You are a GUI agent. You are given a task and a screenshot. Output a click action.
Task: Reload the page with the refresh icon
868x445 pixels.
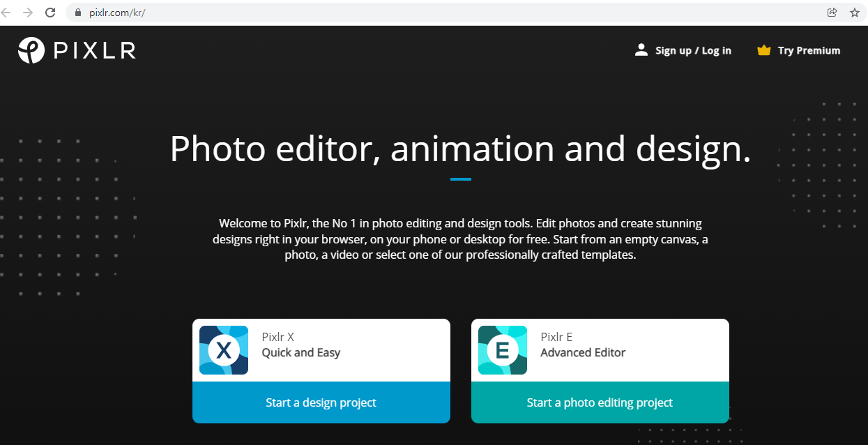tap(50, 13)
